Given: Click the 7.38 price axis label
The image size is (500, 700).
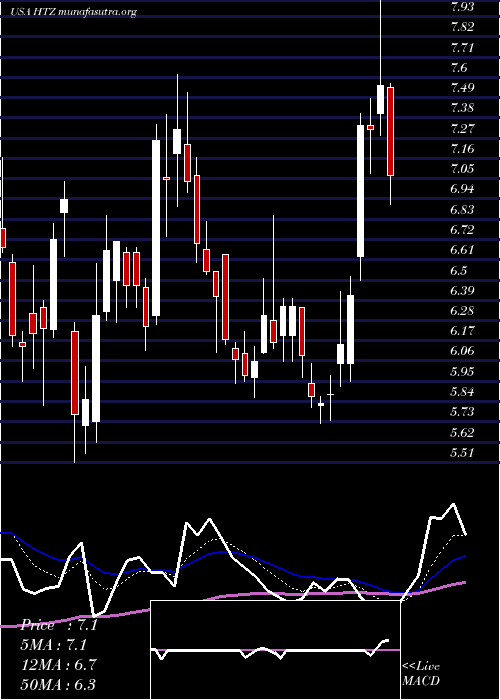Looking at the screenshot, I should coord(462,108).
